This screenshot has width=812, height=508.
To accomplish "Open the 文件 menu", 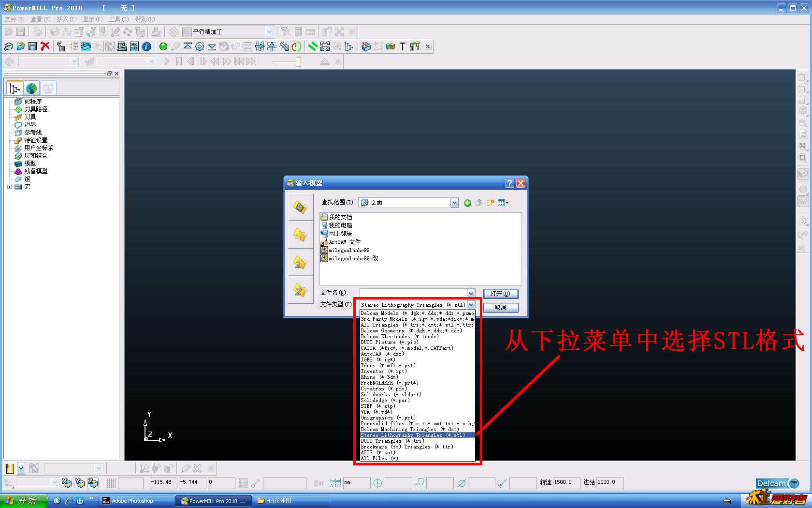I will point(14,19).
